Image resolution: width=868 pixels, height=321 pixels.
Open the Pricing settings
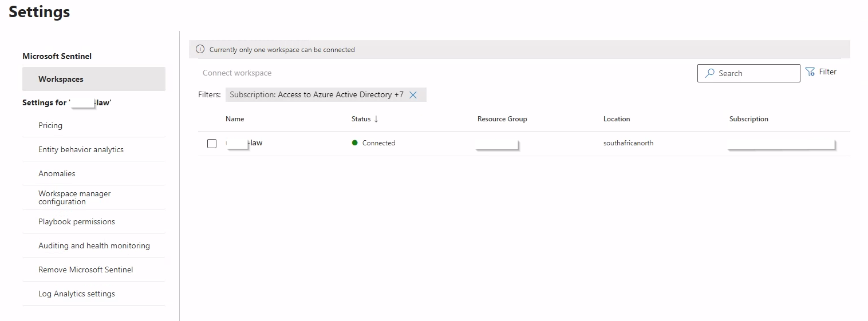[50, 125]
